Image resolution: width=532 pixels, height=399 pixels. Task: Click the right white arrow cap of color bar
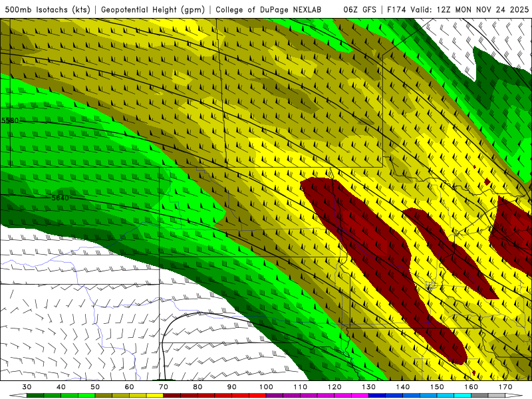coord(513,396)
